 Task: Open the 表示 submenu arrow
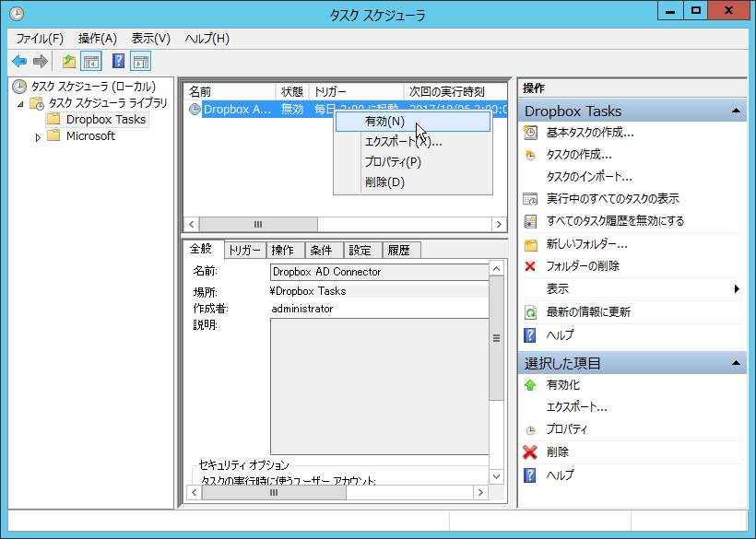tap(737, 289)
